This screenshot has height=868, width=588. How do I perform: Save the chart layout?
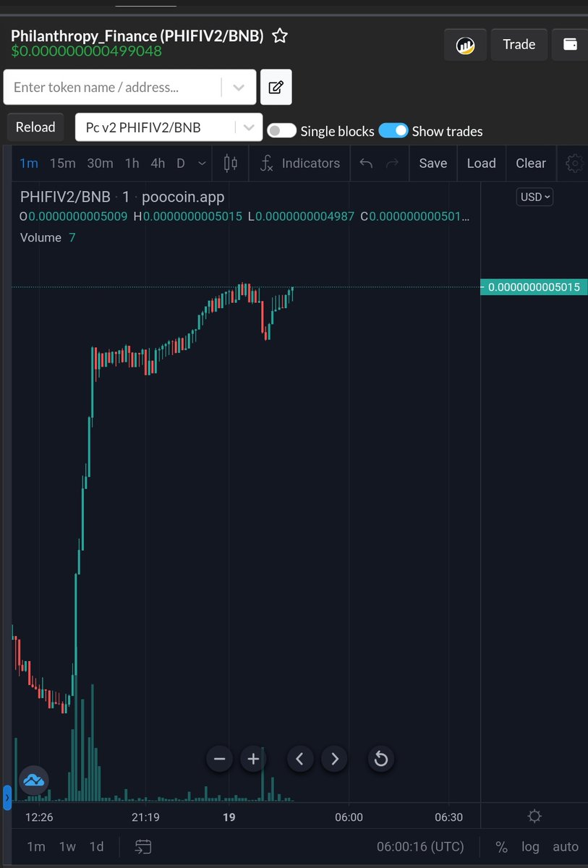point(433,163)
